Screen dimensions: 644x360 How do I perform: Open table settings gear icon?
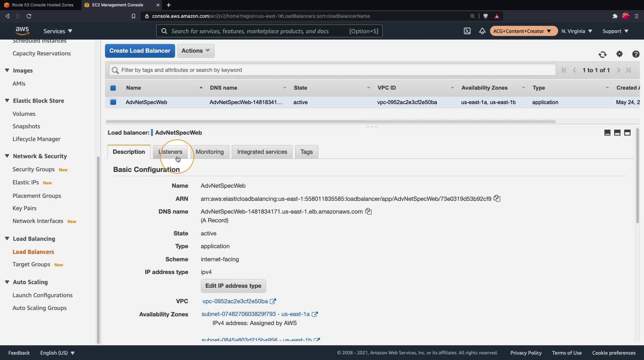pyautogui.click(x=619, y=54)
